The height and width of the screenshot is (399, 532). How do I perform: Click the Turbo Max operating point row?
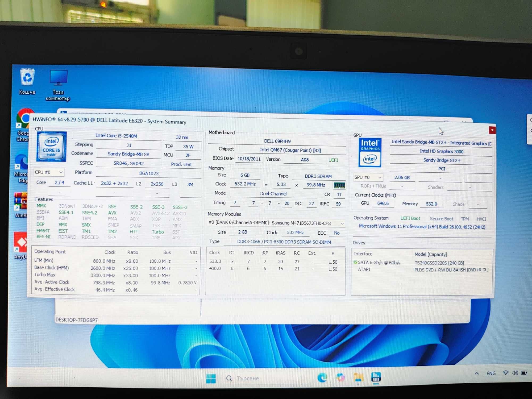(x=116, y=275)
